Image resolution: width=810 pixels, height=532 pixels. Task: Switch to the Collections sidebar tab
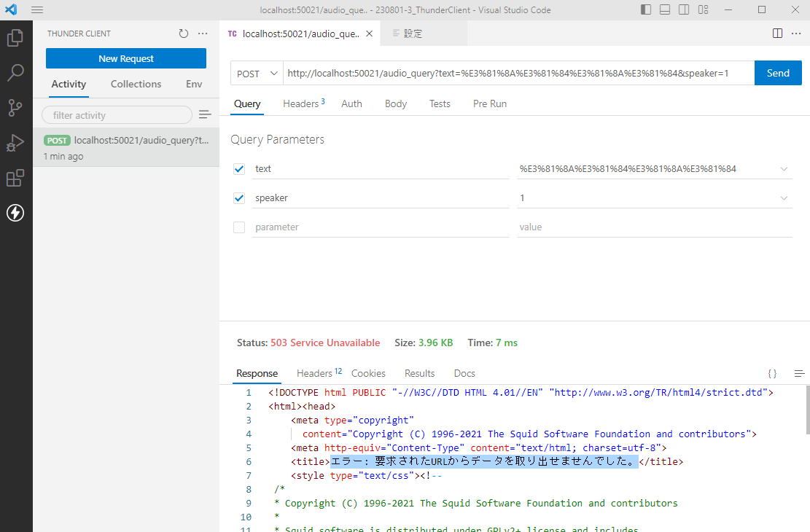point(136,85)
